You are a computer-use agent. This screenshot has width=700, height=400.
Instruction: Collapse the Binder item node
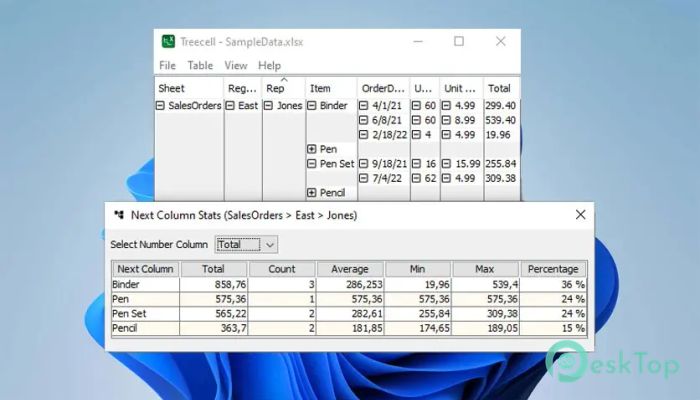pos(312,106)
